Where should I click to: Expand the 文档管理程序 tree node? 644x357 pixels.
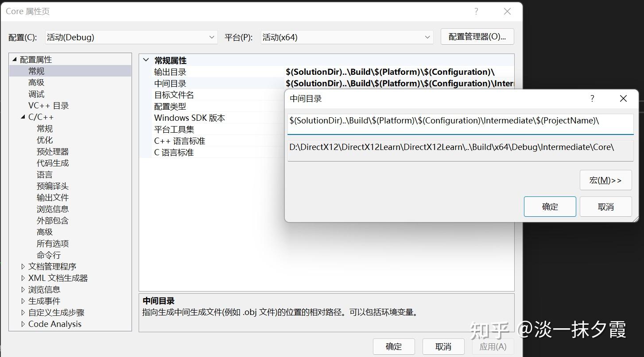point(23,266)
